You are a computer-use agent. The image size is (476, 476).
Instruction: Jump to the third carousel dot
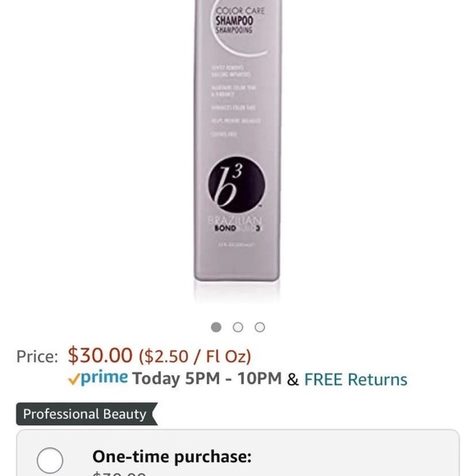259,327
